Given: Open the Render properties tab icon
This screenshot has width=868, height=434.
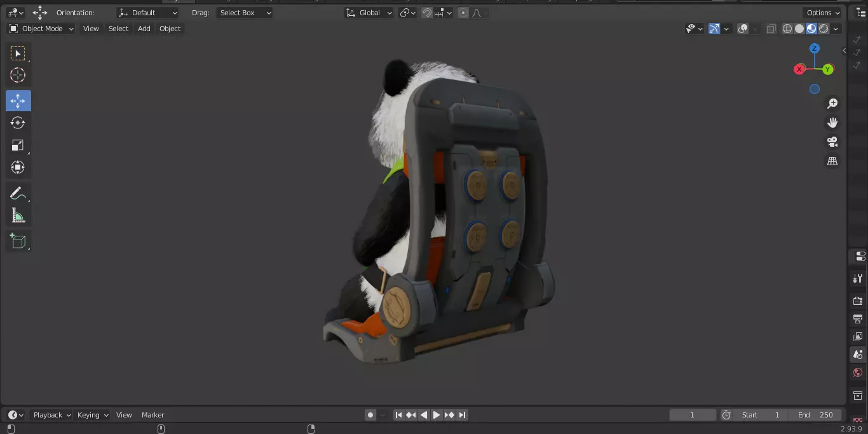Looking at the screenshot, I should [858, 301].
